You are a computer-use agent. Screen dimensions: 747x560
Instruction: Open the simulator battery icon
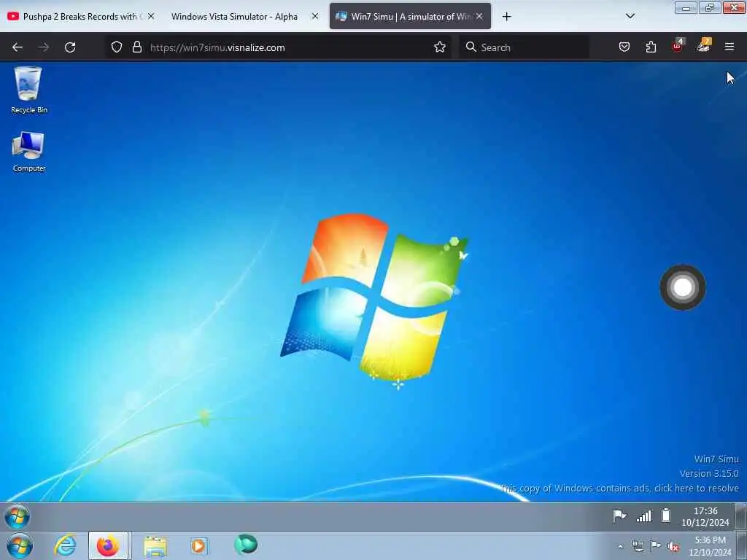666,516
